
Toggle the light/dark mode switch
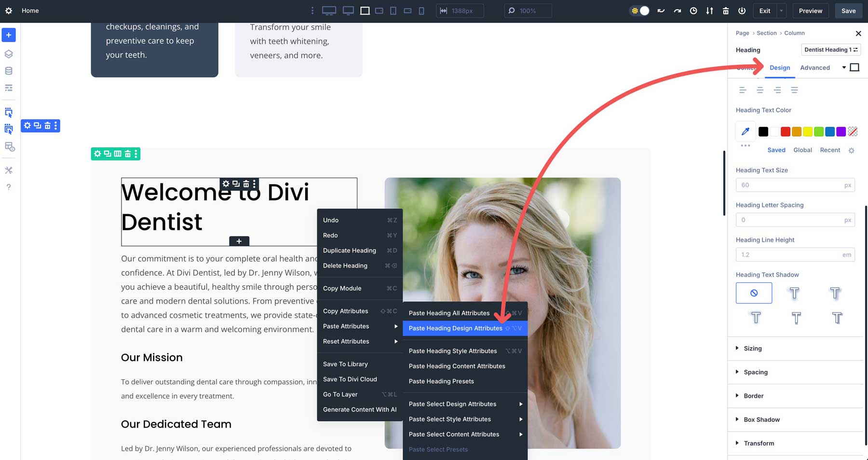pyautogui.click(x=639, y=10)
